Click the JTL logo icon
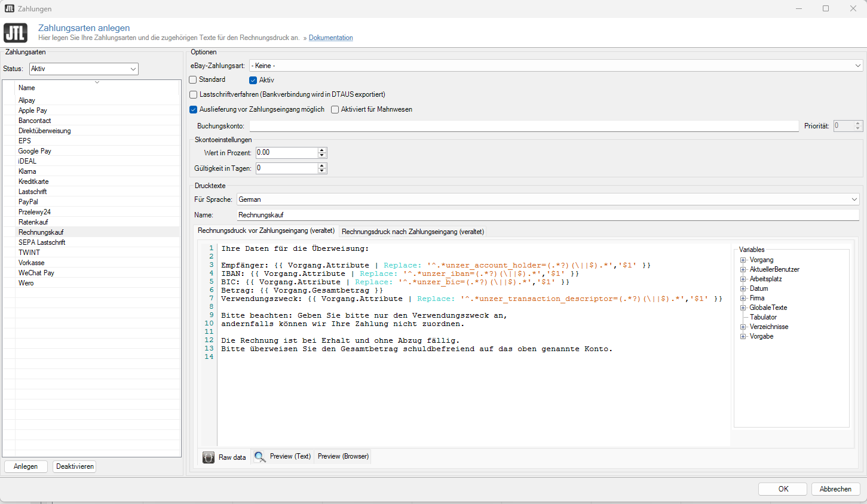The width and height of the screenshot is (867, 504). click(x=15, y=33)
